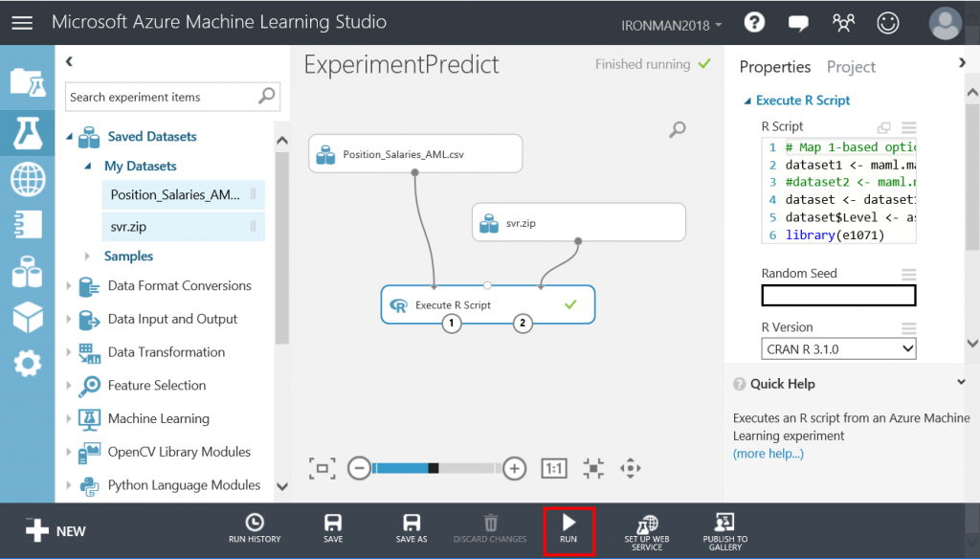Viewport: 980px width, 559px height.
Task: Collapse the Execute R Script properties section
Action: point(746,101)
